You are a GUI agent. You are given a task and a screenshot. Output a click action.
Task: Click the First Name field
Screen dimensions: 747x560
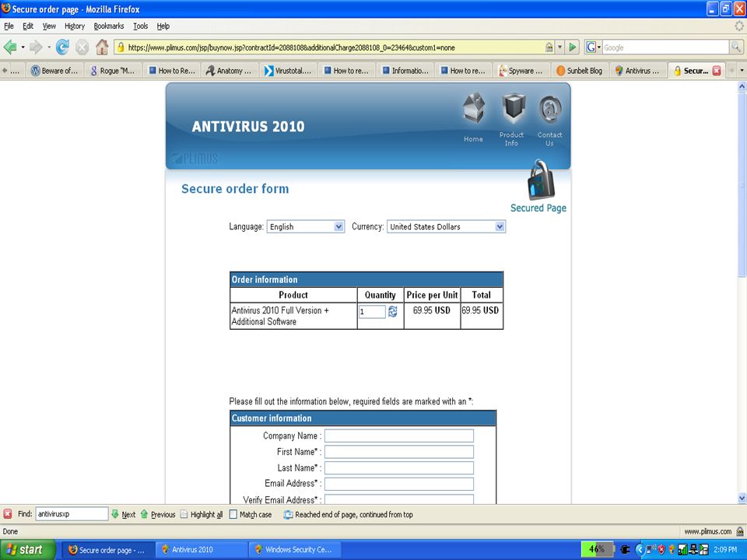[x=399, y=452]
